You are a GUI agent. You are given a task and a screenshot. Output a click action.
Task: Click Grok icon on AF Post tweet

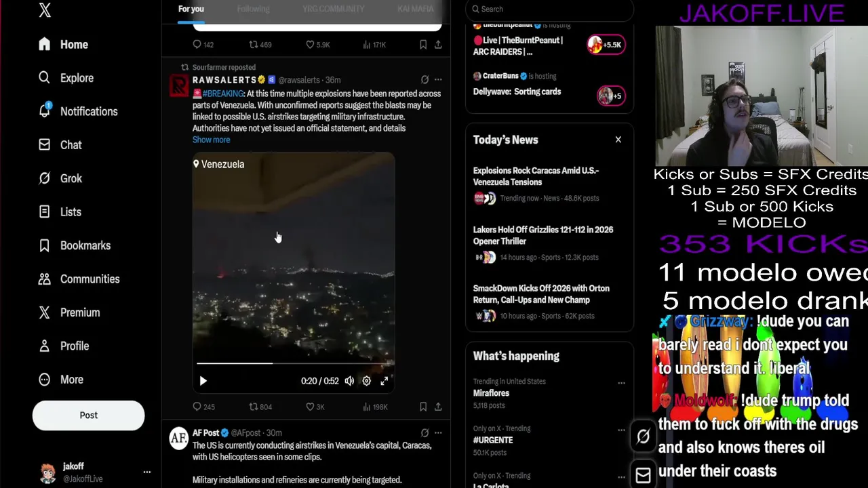point(425,432)
